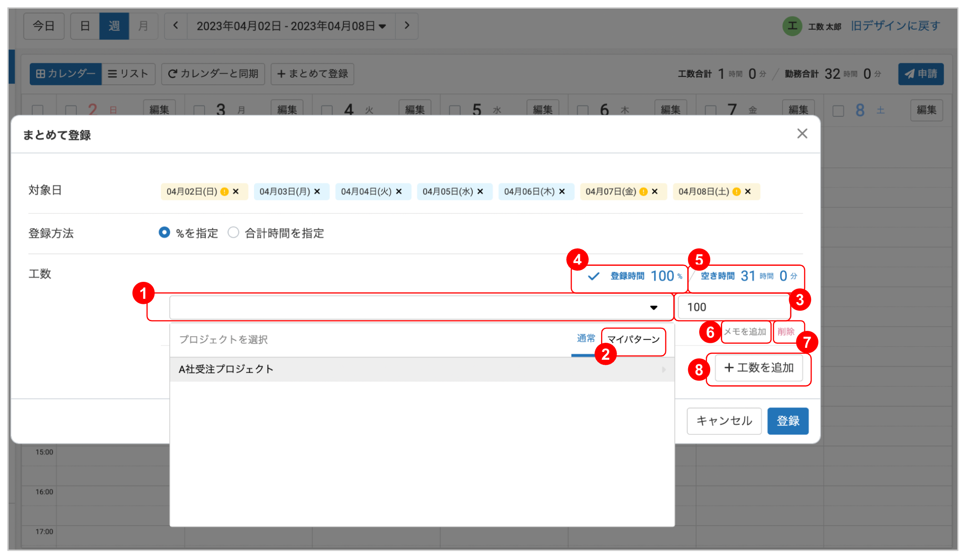Close the まとめて登録 dialog with X
The width and height of the screenshot is (972, 560).
[x=802, y=134]
